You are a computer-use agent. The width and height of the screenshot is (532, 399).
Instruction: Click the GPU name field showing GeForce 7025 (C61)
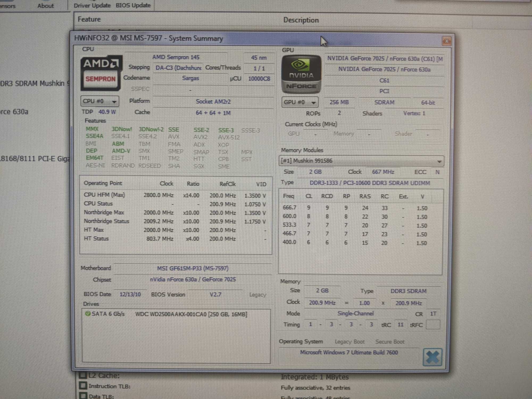tap(385, 59)
